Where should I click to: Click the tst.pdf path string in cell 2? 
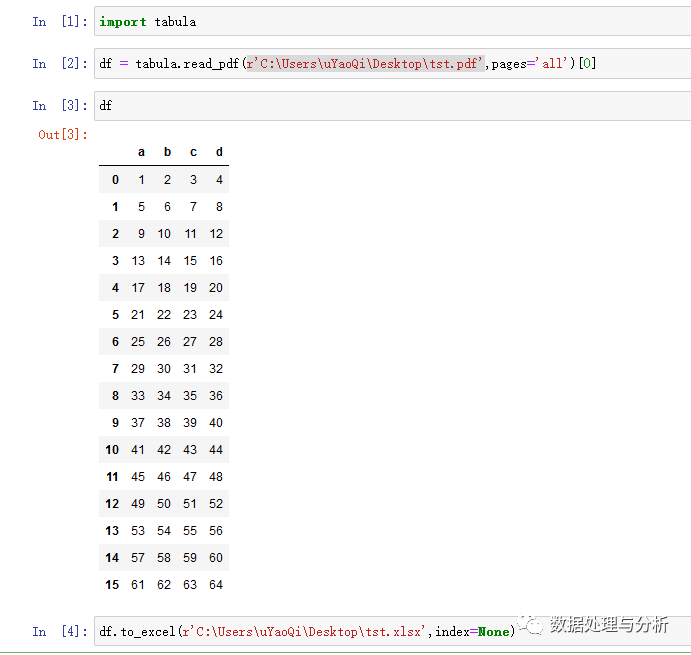[x=365, y=63]
